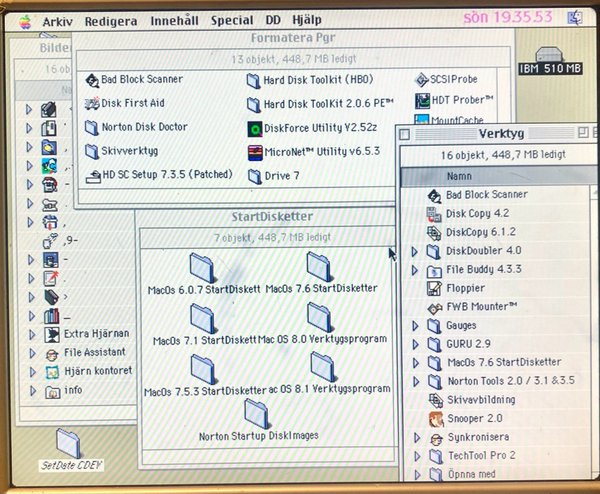Sort Verktyg list by Namn column
Image resolution: width=600 pixels, height=494 pixels.
pyautogui.click(x=459, y=176)
